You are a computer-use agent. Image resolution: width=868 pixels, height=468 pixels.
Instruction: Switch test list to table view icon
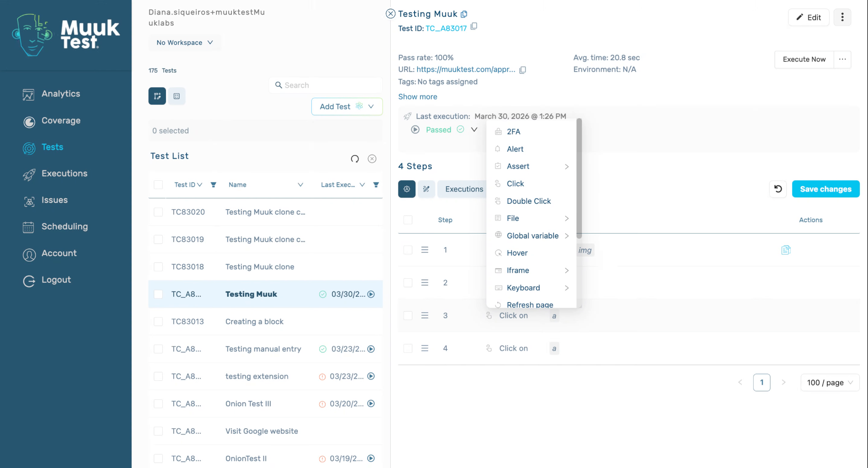click(x=177, y=96)
